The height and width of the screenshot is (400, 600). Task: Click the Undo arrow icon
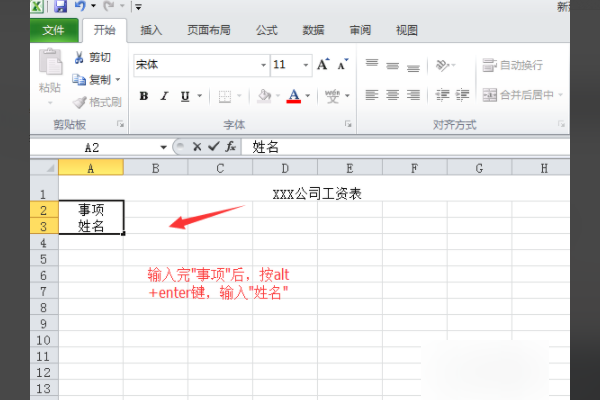(80, 5)
